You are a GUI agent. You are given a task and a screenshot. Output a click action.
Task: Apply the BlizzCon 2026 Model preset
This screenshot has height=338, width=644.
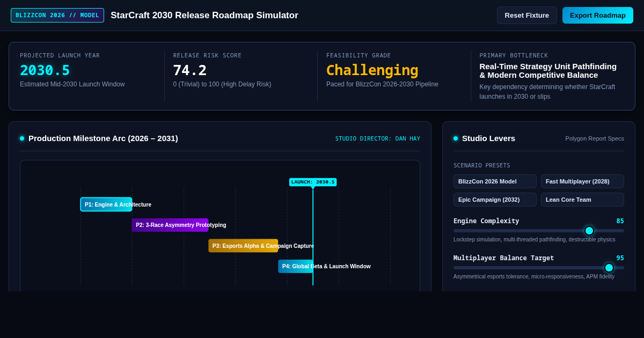(495, 181)
